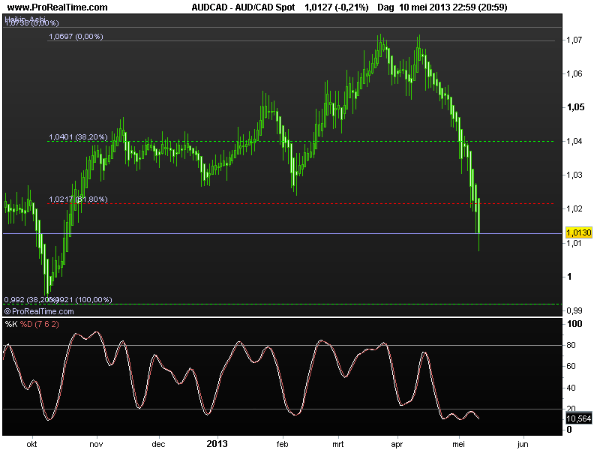Click the yellow 1,0130 current price tag
Screen dimensions: 600x450
click(579, 232)
